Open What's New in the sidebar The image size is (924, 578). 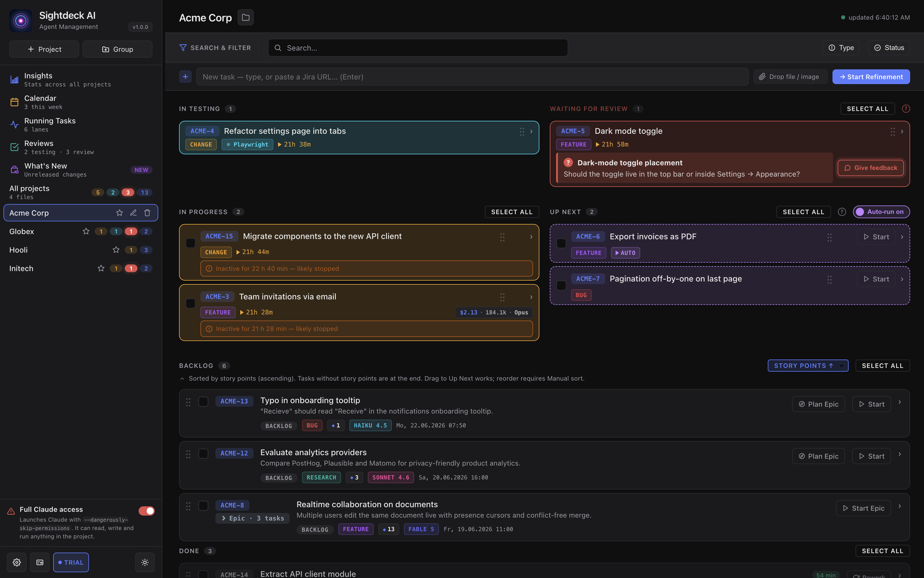tap(81, 170)
